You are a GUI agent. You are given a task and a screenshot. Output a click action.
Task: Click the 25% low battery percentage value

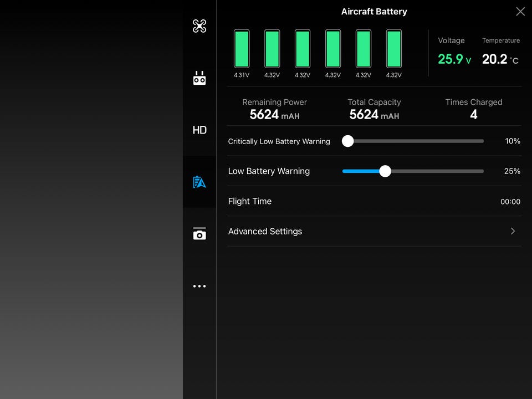tap(511, 171)
